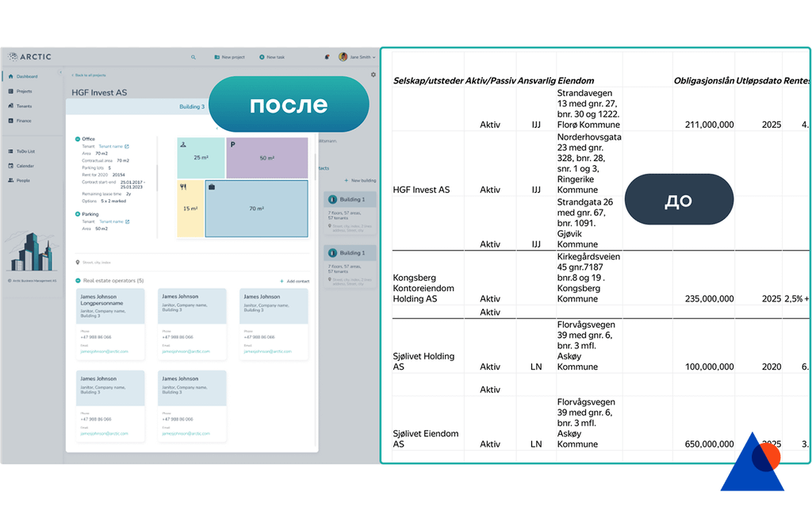Select the 15 m² yellow area block
Screen dimensions: 812x511
tap(190, 209)
